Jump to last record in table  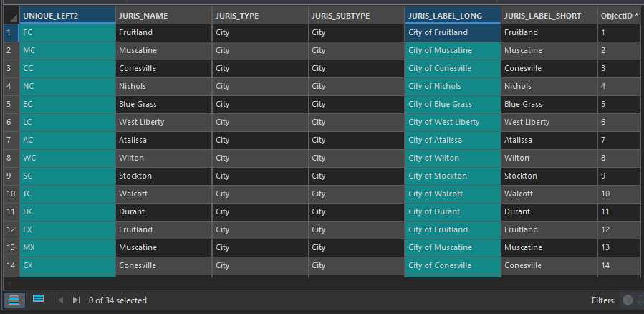(76, 300)
